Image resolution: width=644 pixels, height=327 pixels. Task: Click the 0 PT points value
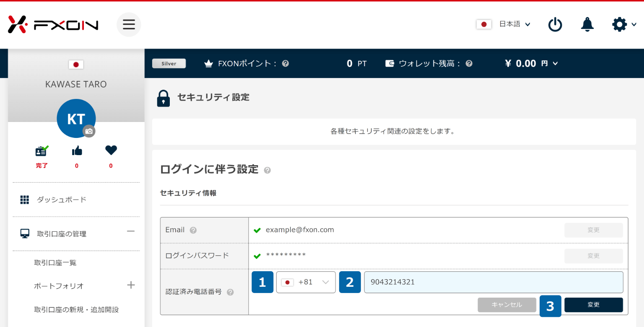click(356, 63)
